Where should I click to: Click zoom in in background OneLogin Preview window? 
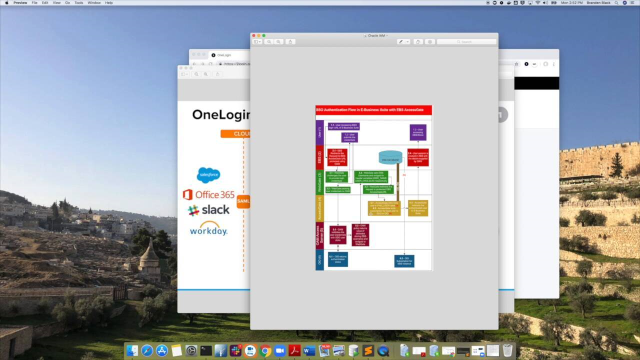click(206, 74)
